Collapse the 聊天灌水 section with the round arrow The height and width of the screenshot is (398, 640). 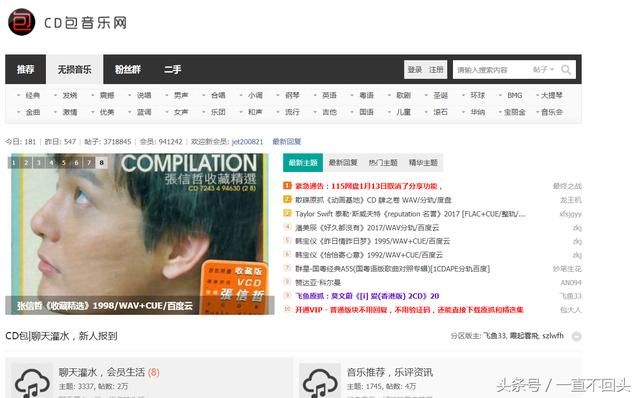[576, 336]
